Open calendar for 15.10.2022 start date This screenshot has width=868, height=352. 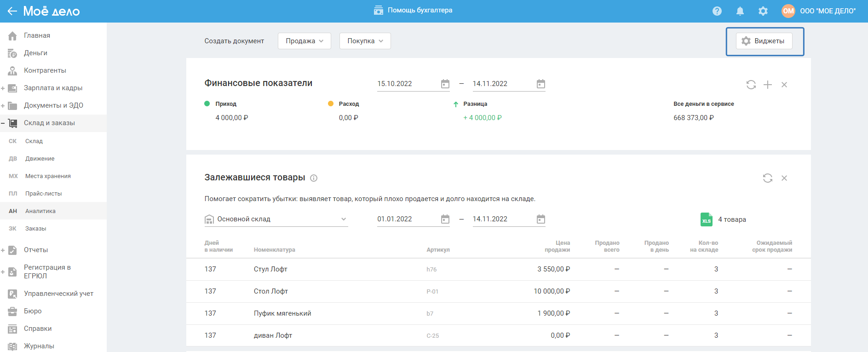(445, 84)
